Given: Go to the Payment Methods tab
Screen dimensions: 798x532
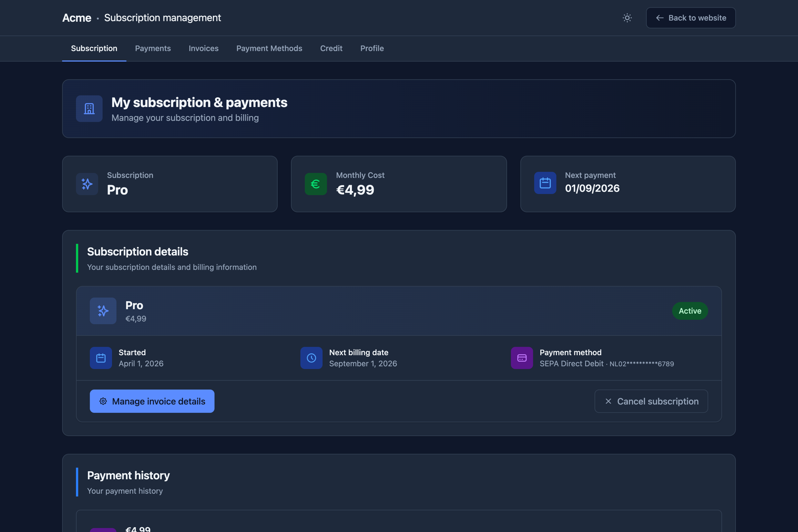Looking at the screenshot, I should 269,48.
